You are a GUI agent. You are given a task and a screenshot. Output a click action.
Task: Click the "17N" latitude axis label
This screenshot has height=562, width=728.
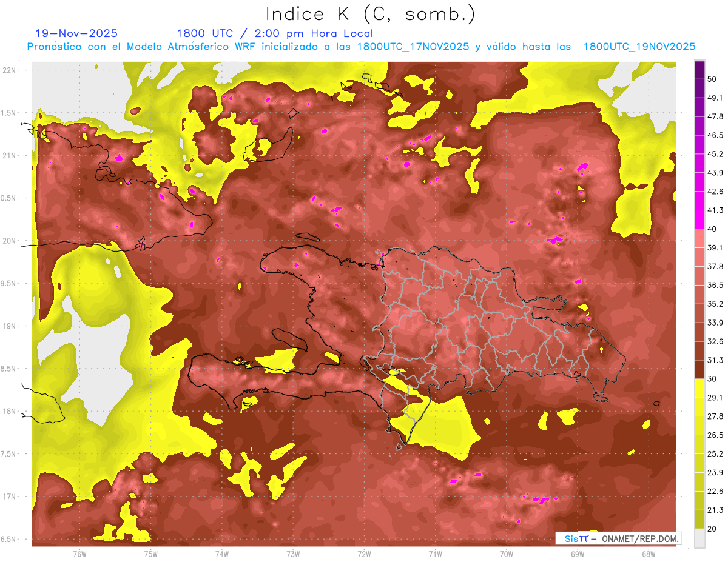[x=8, y=497]
